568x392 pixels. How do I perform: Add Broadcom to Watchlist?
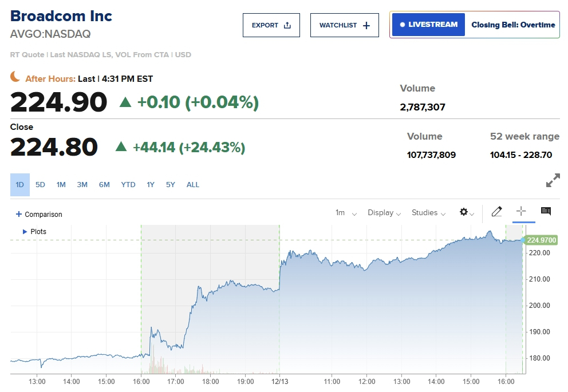[x=345, y=25]
